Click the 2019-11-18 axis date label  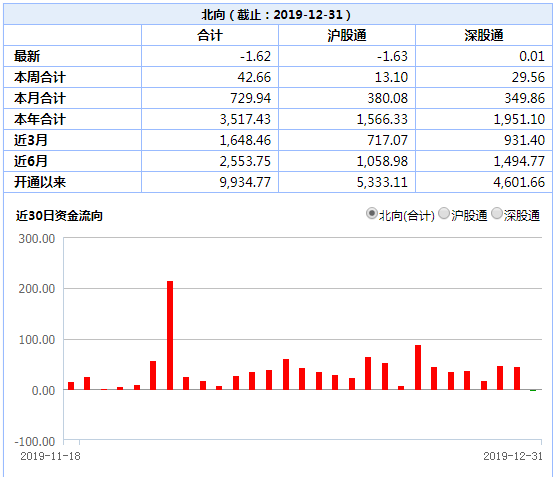click(x=50, y=456)
